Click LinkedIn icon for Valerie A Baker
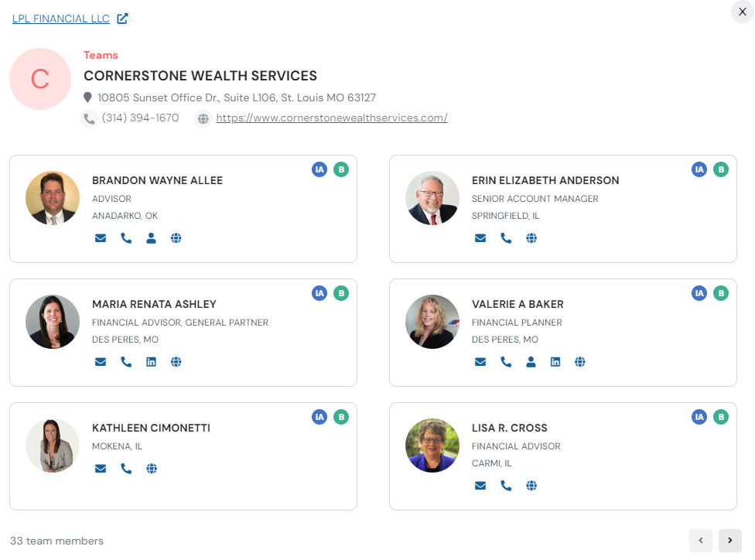Screen dimensions: 755x560 coord(555,362)
